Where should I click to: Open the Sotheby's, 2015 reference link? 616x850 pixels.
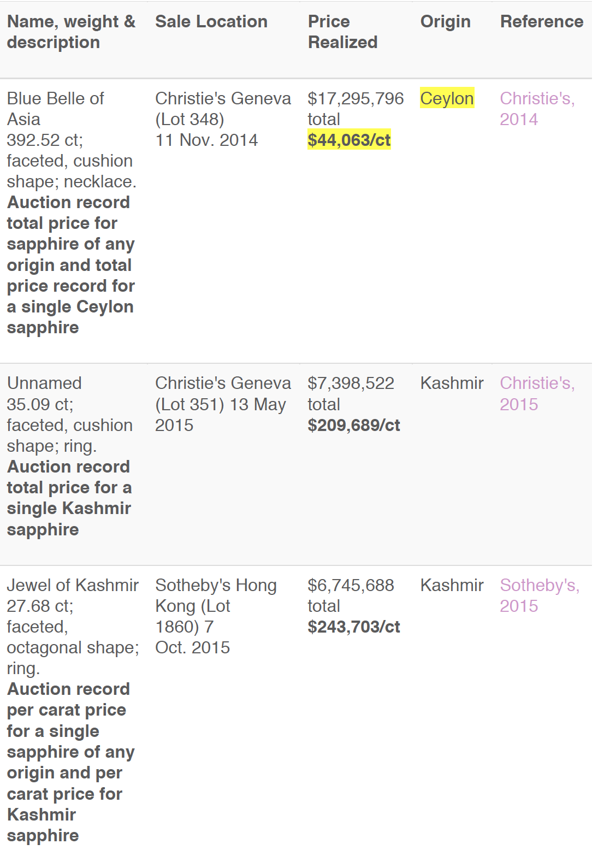pyautogui.click(x=539, y=595)
